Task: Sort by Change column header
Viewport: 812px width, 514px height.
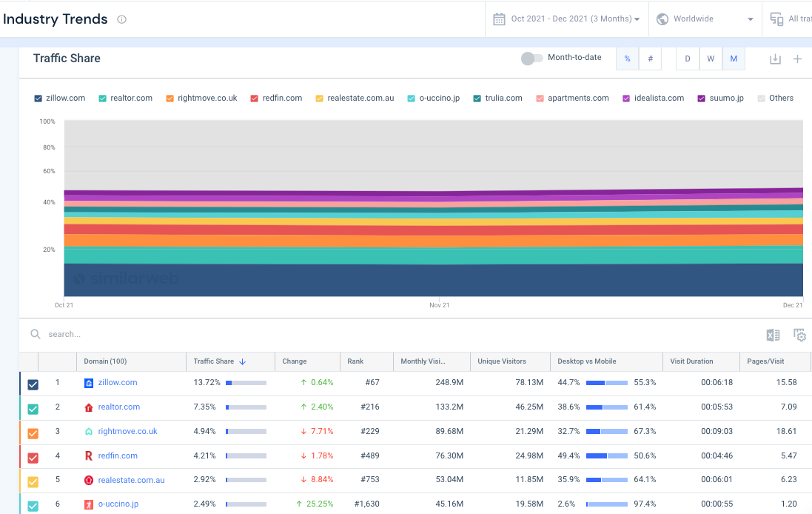Action: (x=308, y=361)
